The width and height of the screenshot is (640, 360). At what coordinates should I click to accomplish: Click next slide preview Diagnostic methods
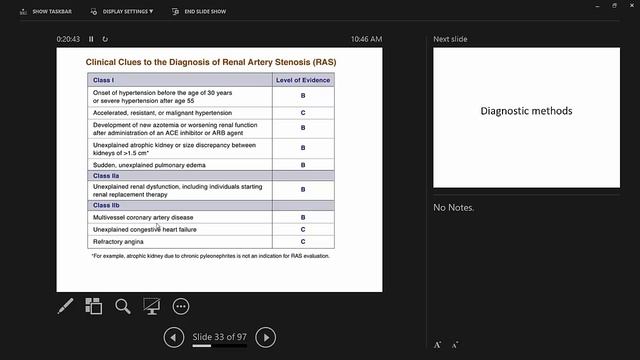click(x=527, y=118)
